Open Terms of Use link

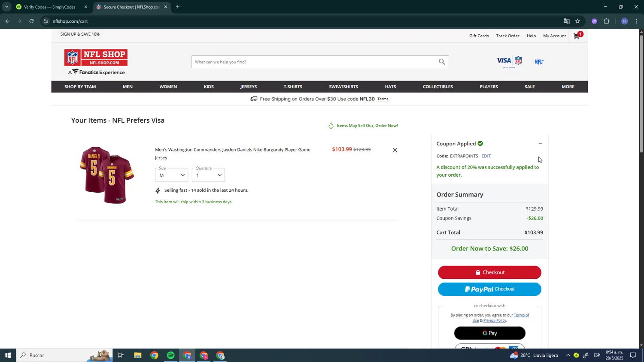pos(521,315)
